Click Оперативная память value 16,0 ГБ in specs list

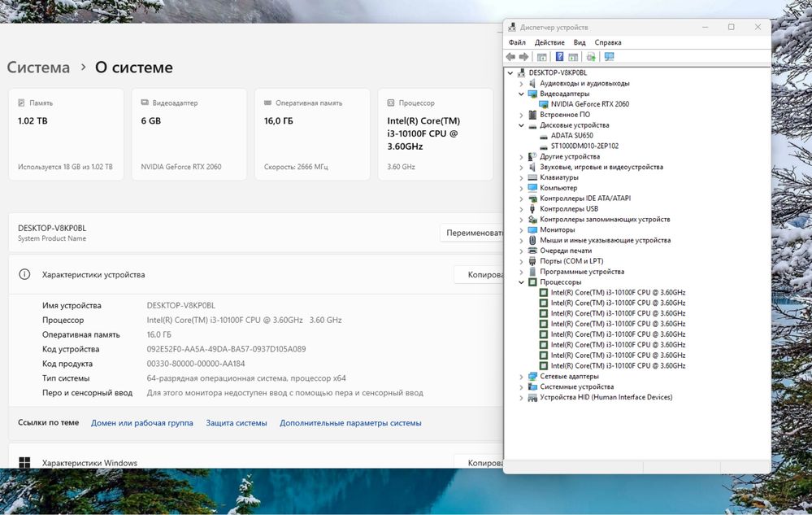(159, 334)
